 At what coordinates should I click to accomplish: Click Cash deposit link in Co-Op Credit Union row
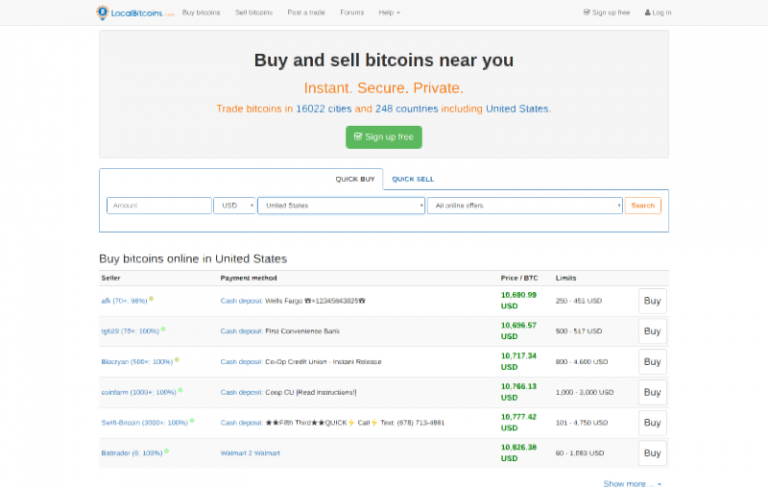(241, 362)
